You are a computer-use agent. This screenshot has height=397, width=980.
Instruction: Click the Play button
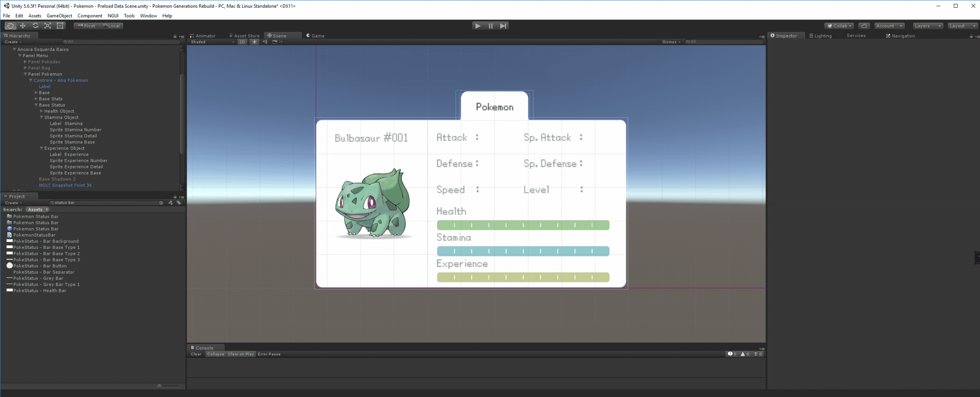(x=478, y=26)
